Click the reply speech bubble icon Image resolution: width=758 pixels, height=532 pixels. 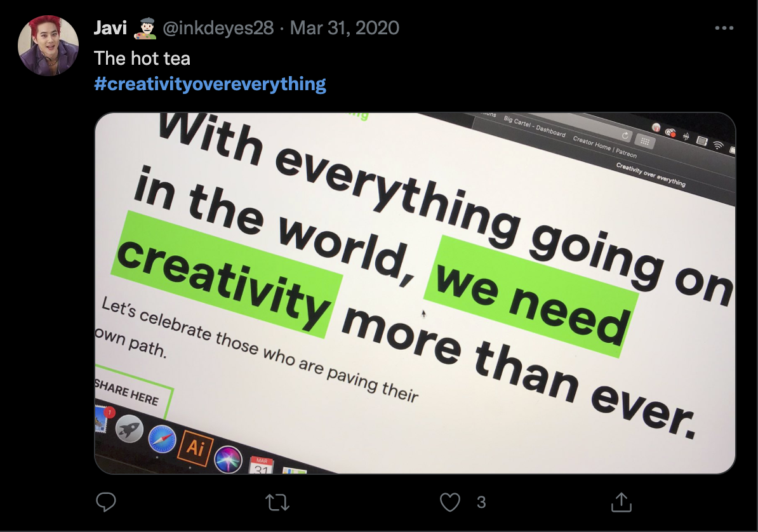pyautogui.click(x=106, y=502)
